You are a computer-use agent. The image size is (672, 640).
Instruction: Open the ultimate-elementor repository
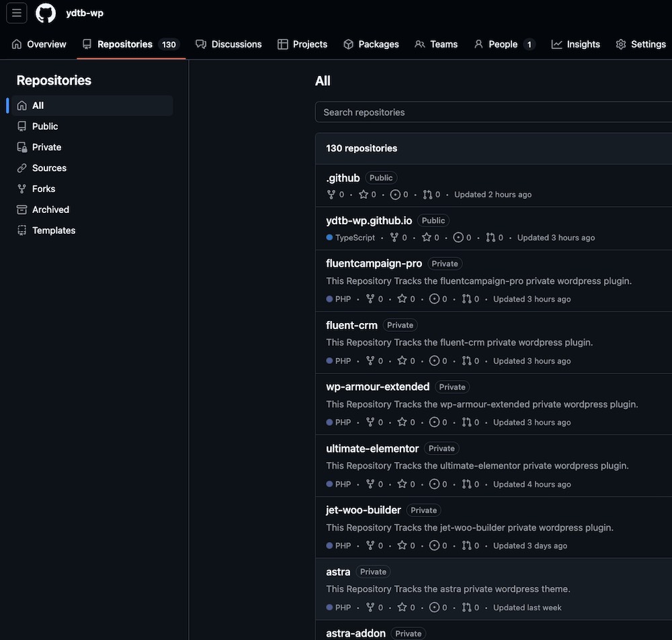[x=372, y=449]
